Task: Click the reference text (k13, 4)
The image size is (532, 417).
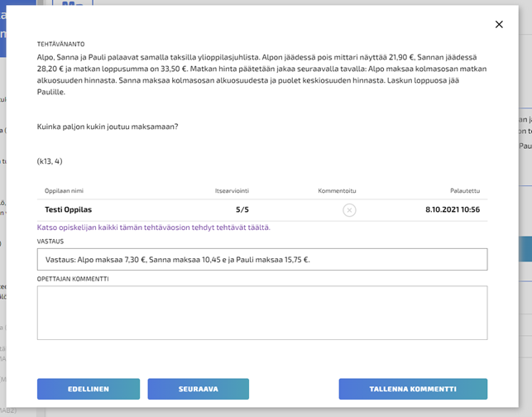Action: click(50, 161)
